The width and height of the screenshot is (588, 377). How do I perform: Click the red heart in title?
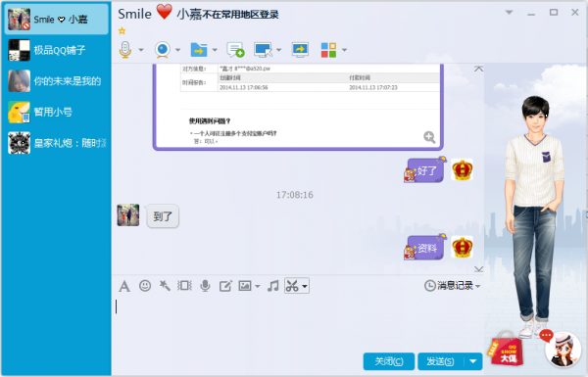pos(165,12)
